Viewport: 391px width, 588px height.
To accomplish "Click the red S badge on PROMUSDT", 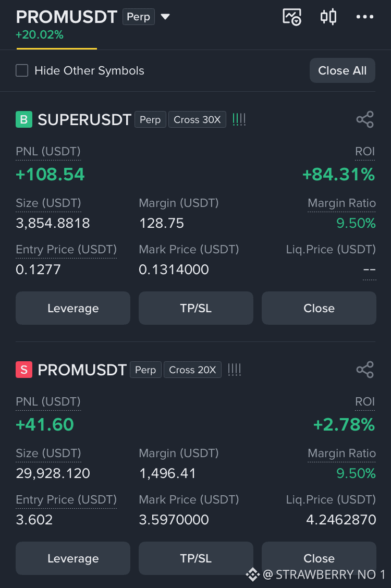I will click(x=24, y=370).
